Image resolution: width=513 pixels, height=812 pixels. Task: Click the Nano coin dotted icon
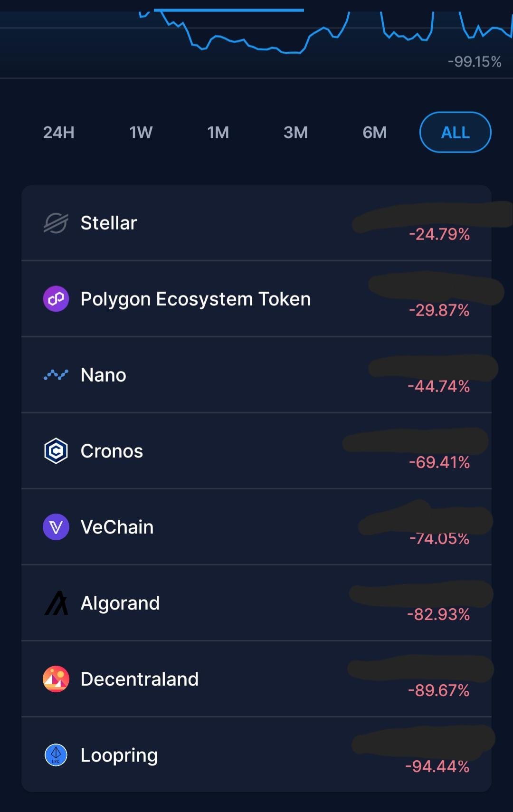pyautogui.click(x=56, y=375)
